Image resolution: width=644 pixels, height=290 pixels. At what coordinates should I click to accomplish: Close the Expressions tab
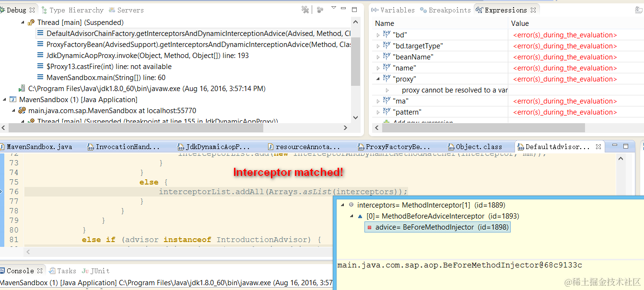[533, 10]
